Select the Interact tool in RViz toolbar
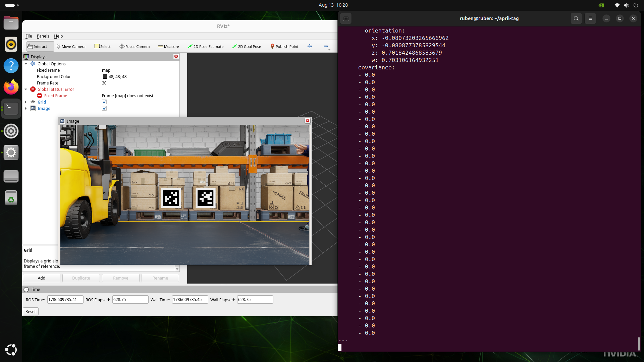Screen dimensions: 644x362 pyautogui.click(x=40, y=47)
